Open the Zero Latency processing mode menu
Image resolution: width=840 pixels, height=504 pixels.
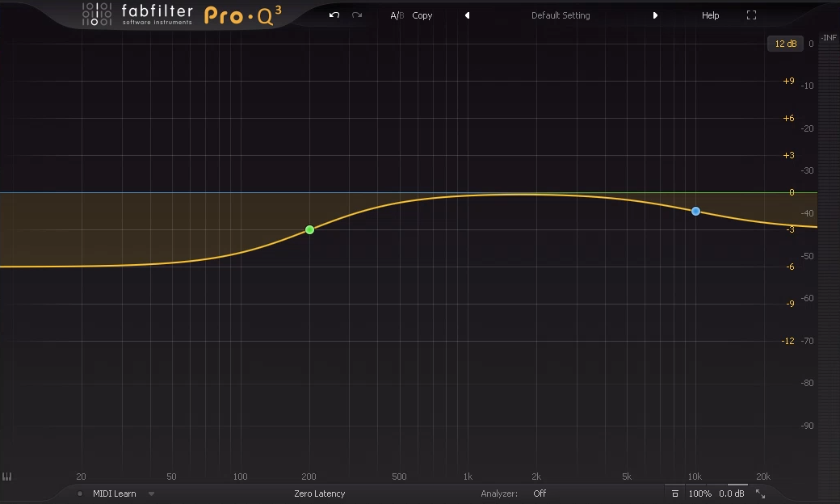319,493
